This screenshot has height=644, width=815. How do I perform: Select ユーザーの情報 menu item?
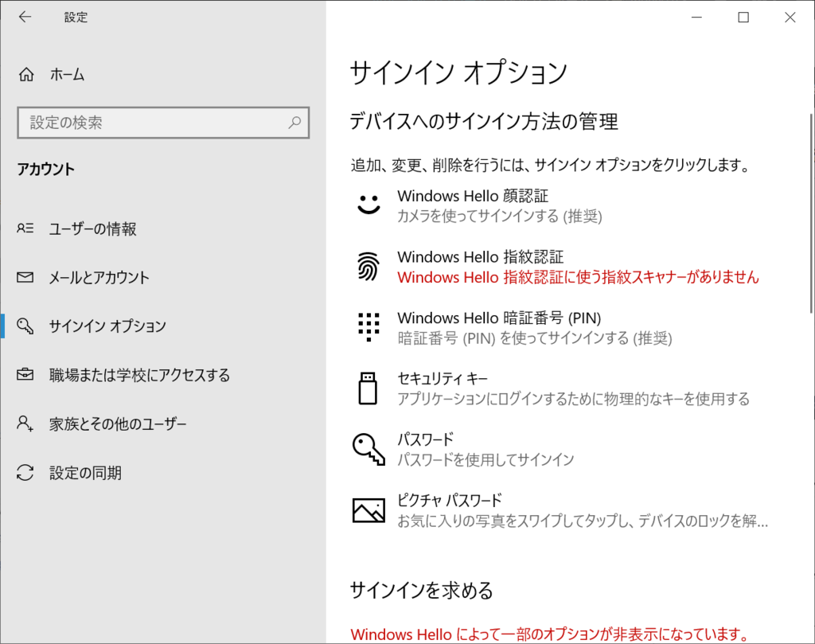(163, 228)
